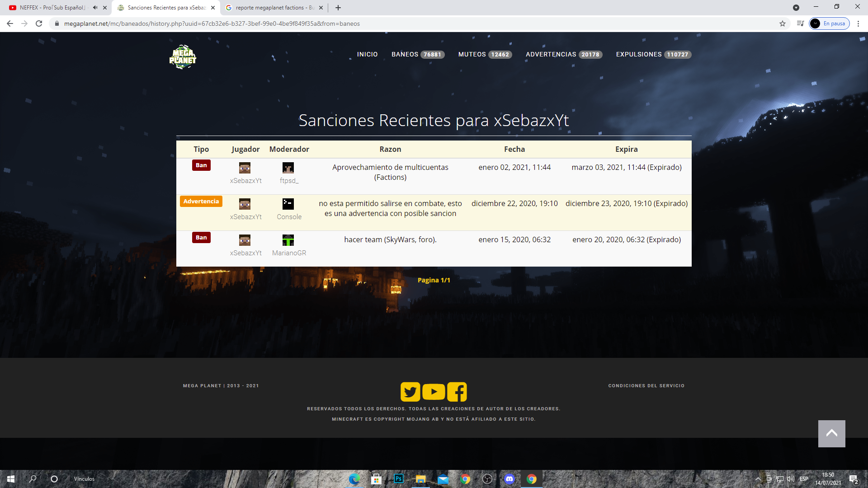868x488 pixels.
Task: Close the Sanciones Recientes tab
Action: click(x=213, y=8)
